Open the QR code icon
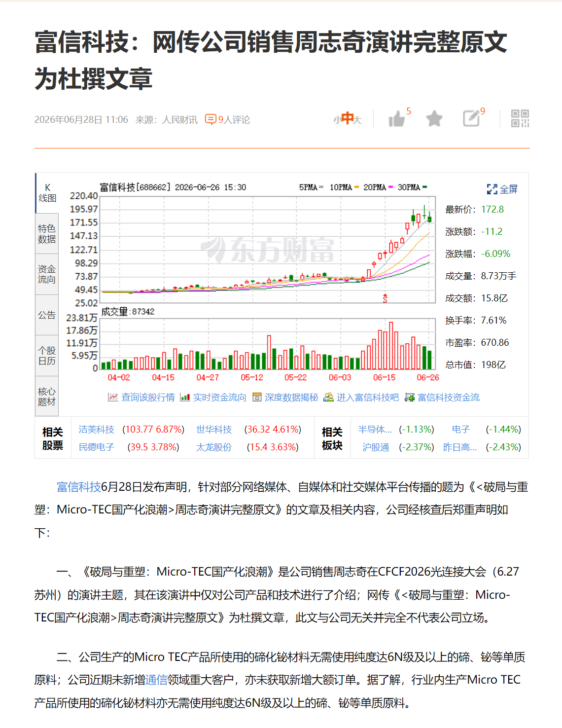 coord(520,118)
